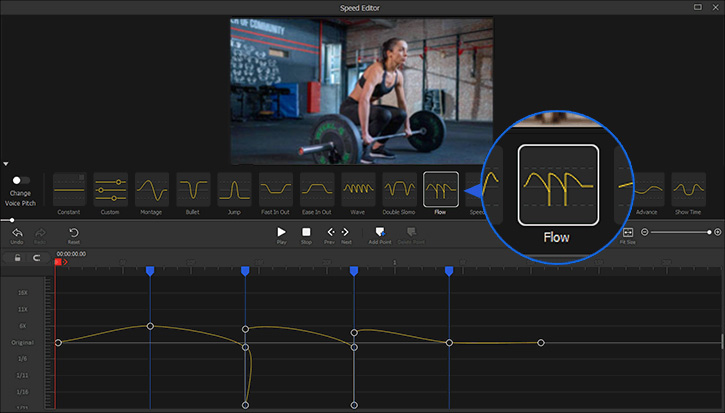725x413 pixels.
Task: Collapse the presets panel with the triangle
Action: pos(6,163)
